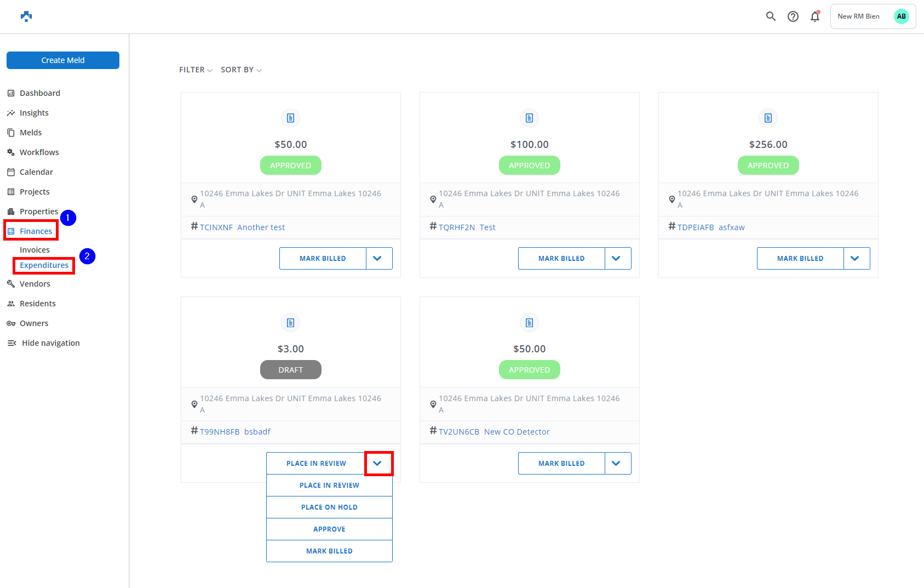
Task: Select PLACE ON HOLD from dropdown
Action: (329, 507)
